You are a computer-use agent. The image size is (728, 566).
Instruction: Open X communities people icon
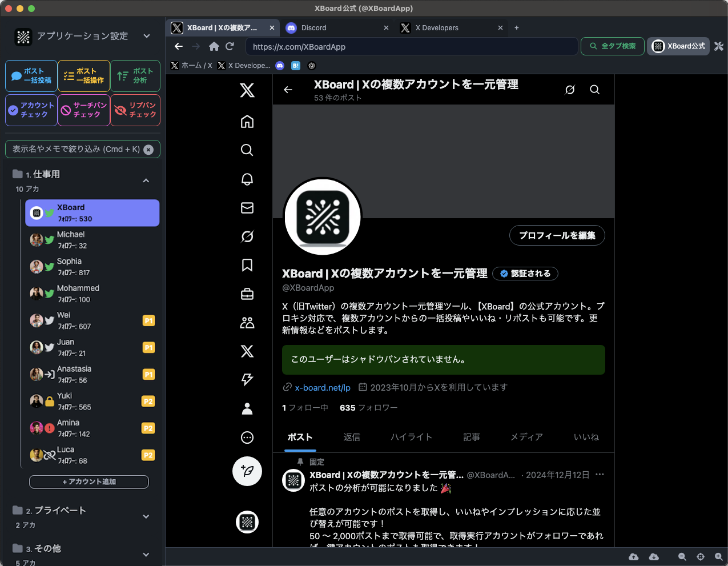point(247,323)
